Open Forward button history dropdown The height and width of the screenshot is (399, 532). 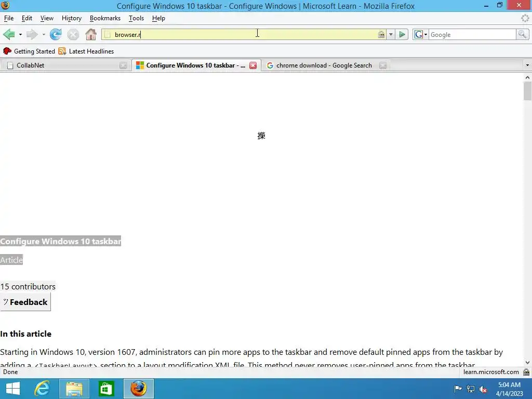click(x=44, y=35)
